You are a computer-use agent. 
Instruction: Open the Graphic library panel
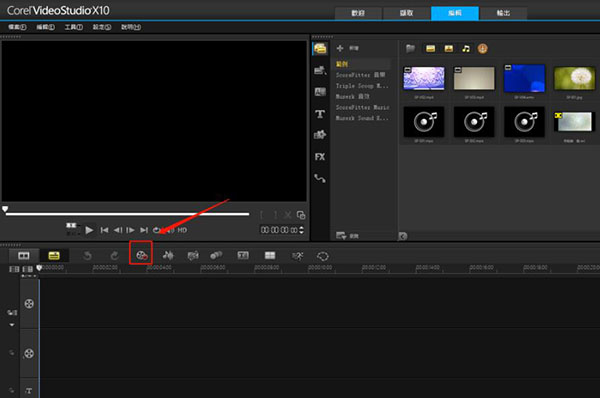pos(320,135)
